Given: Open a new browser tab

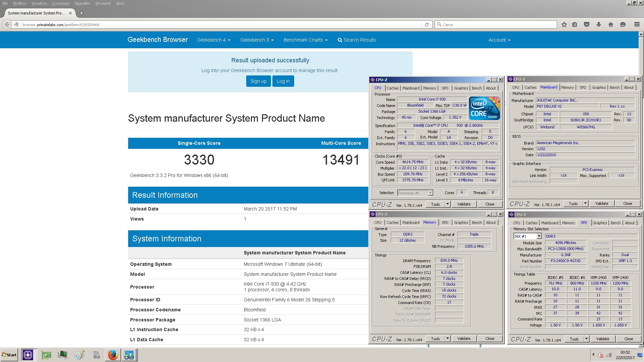Looking at the screenshot, I should 81,13.
